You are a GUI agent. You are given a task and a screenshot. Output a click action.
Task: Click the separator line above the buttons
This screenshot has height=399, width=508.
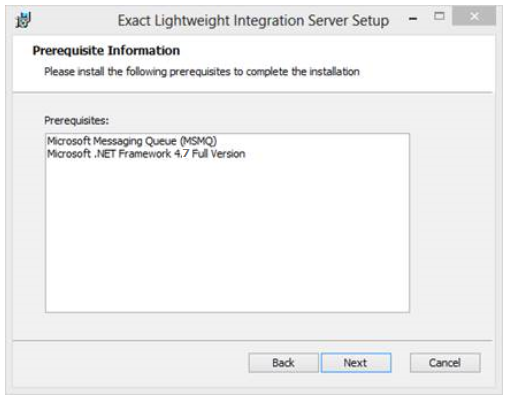(x=252, y=341)
